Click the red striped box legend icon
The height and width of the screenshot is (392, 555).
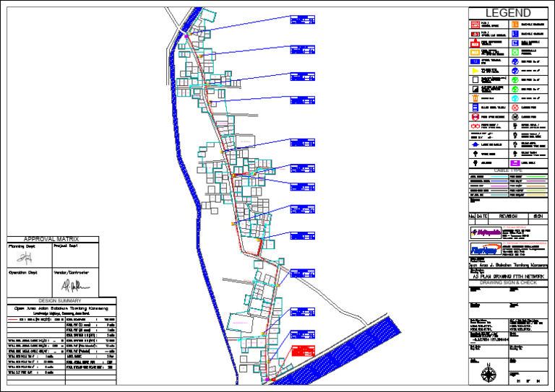[476, 25]
